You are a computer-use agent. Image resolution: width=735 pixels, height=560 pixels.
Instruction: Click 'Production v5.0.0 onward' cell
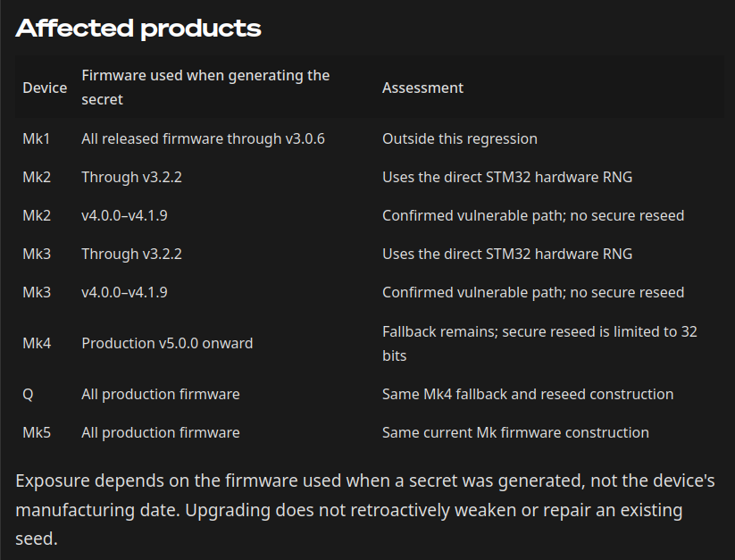click(167, 344)
